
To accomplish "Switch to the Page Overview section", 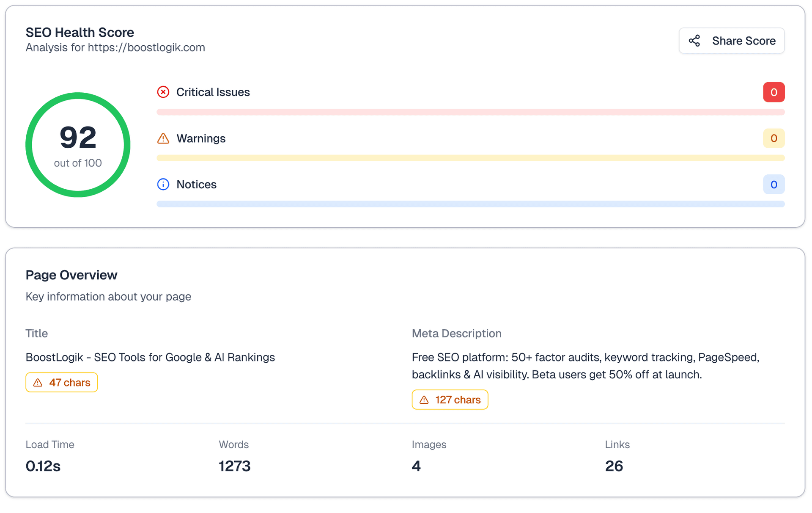I will point(71,275).
